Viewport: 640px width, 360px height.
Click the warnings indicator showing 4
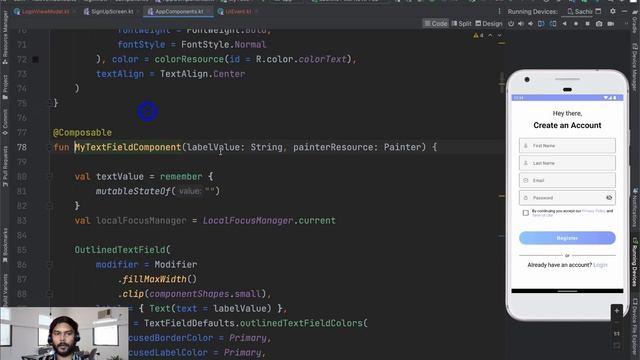(478, 36)
